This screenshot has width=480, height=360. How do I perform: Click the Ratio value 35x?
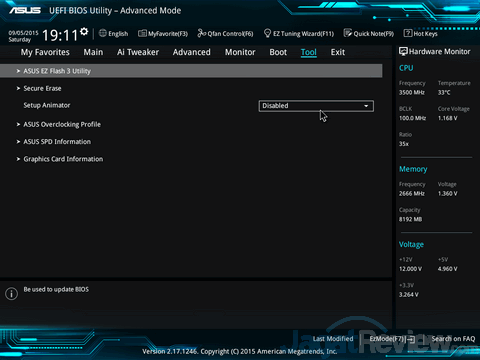point(404,144)
